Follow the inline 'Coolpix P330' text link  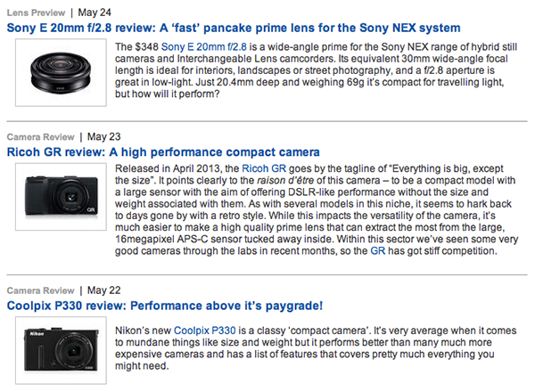205,331
